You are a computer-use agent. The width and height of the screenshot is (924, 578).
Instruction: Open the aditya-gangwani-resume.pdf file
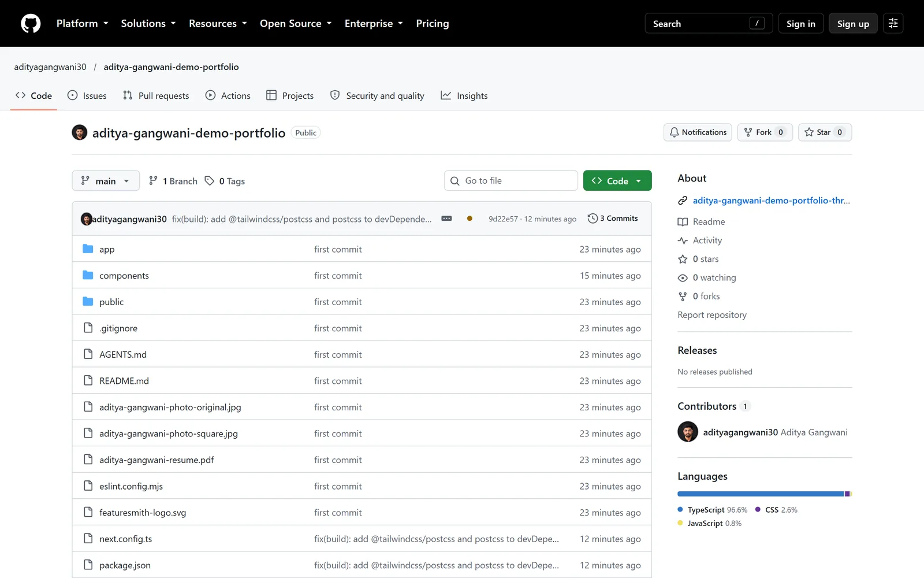(157, 460)
